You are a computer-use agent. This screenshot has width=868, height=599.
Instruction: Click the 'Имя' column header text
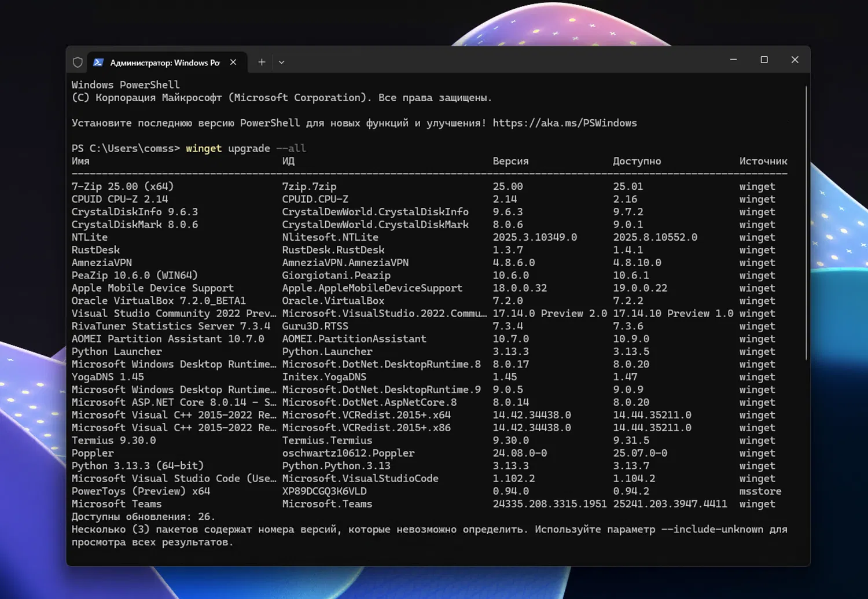pyautogui.click(x=80, y=161)
